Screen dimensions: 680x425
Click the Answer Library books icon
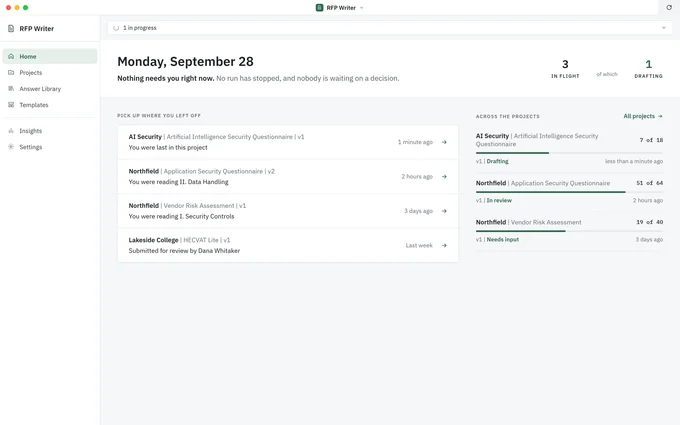(11, 88)
